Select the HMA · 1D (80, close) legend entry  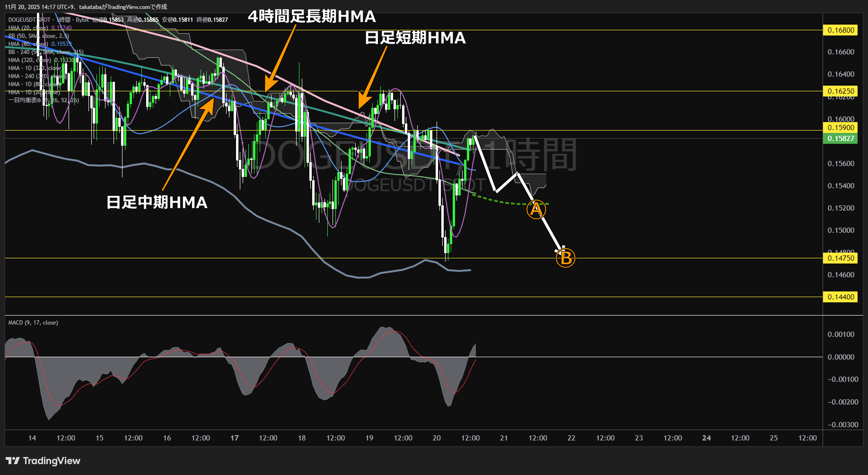click(35, 84)
